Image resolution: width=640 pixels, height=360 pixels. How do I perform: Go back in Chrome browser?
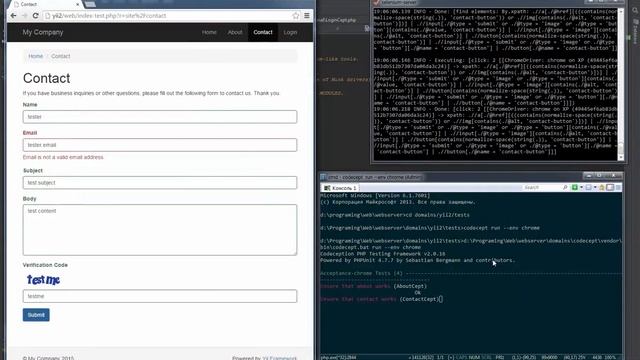tap(13, 16)
